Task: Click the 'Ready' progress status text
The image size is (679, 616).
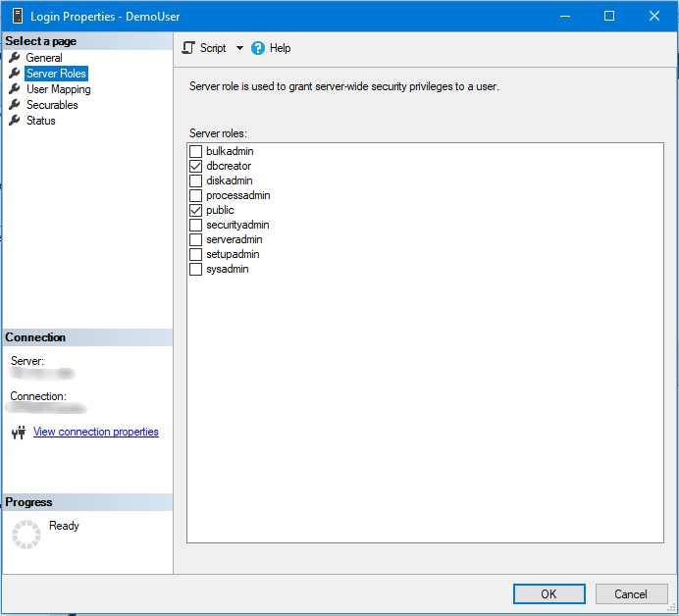Action: pos(64,526)
